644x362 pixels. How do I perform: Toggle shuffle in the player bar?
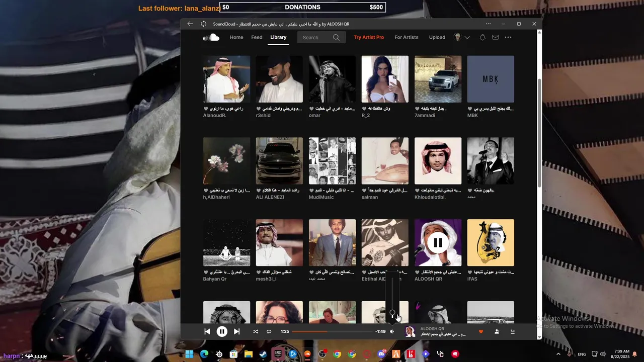coord(256,331)
